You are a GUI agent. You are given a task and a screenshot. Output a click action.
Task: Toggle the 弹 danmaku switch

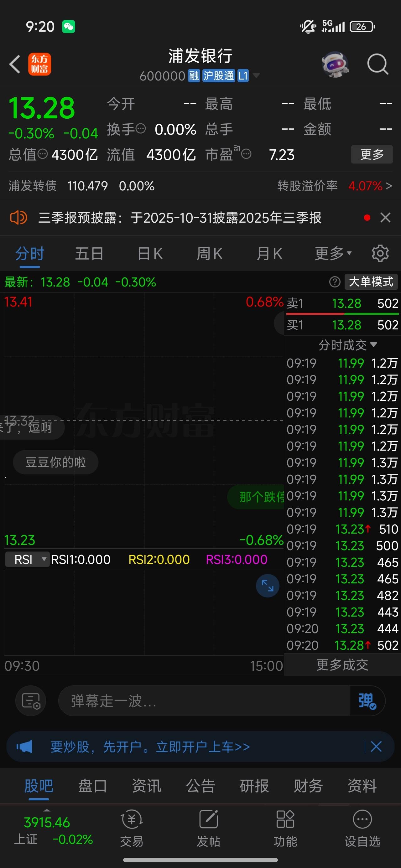click(x=367, y=701)
